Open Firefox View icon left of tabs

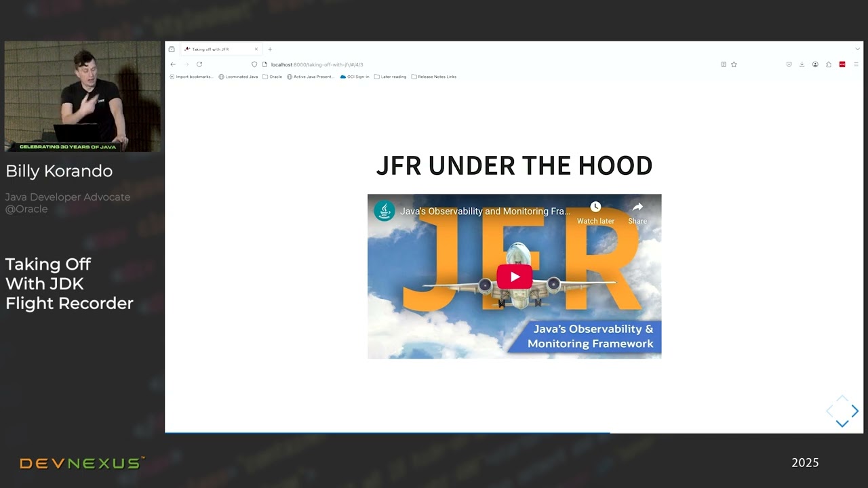172,49
